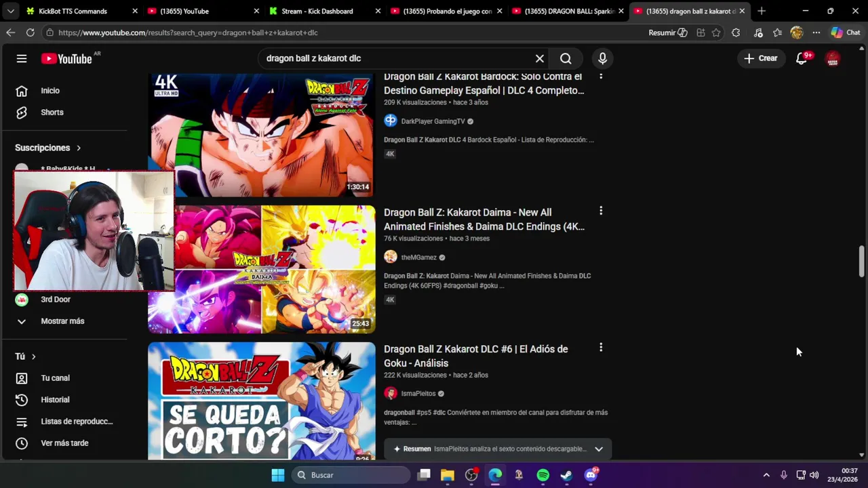Open Ver más tarde in the sidebar
The width and height of the screenshot is (868, 488).
pos(64,443)
